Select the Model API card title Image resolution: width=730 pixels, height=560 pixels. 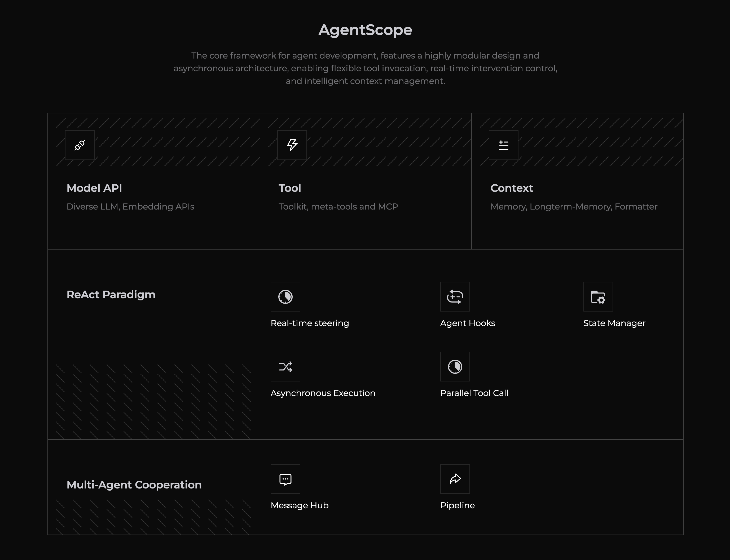coord(94,188)
